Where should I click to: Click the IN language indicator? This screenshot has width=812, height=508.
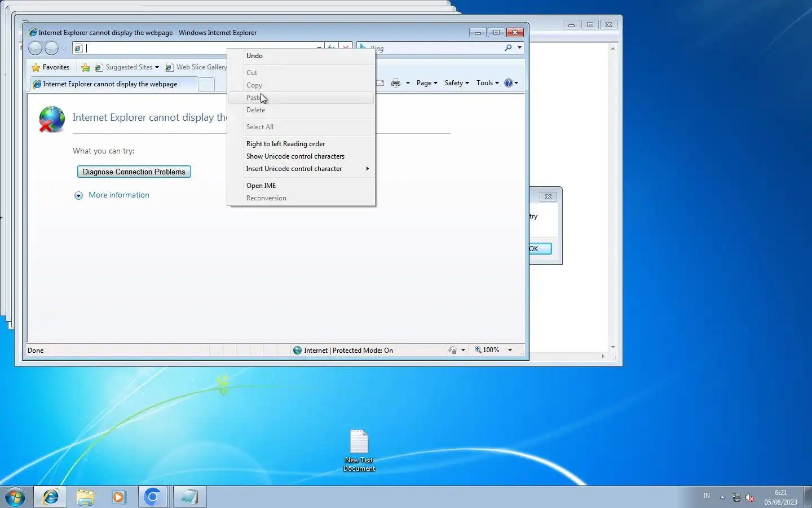[707, 496]
